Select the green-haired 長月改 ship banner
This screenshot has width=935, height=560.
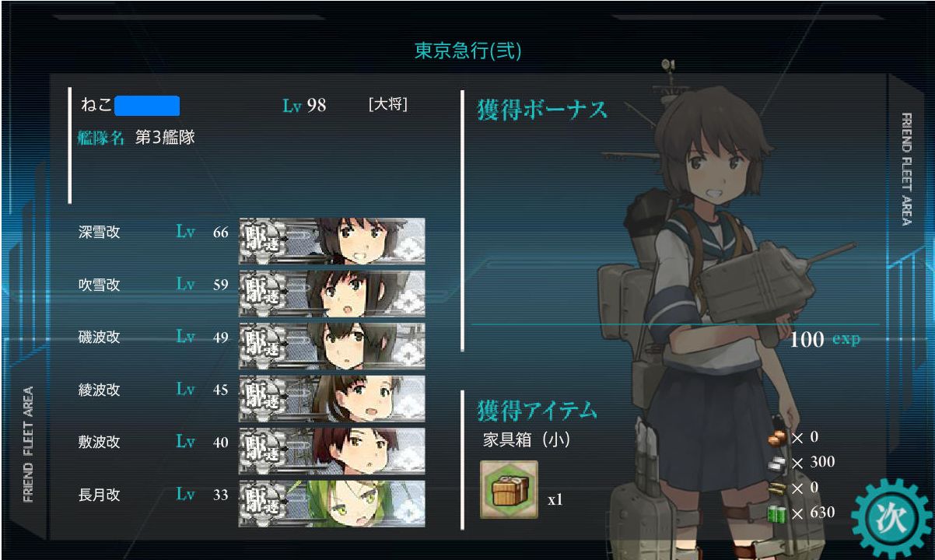point(332,503)
